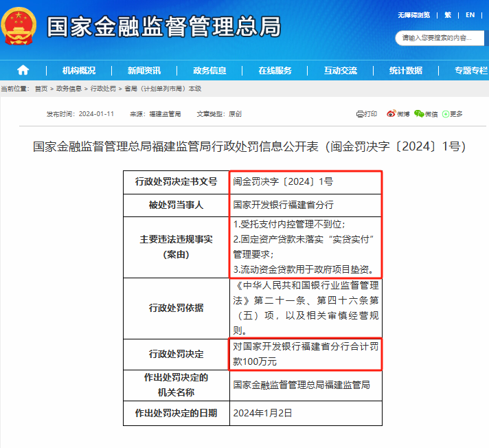Click the national emblem logo
The height and width of the screenshot is (448, 489).
[19, 27]
